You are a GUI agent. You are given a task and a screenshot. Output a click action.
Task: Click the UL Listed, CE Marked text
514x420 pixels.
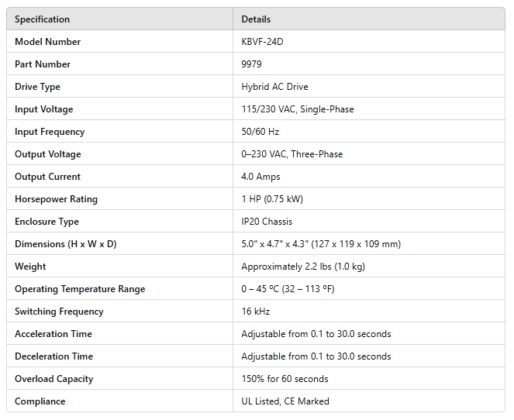point(285,401)
